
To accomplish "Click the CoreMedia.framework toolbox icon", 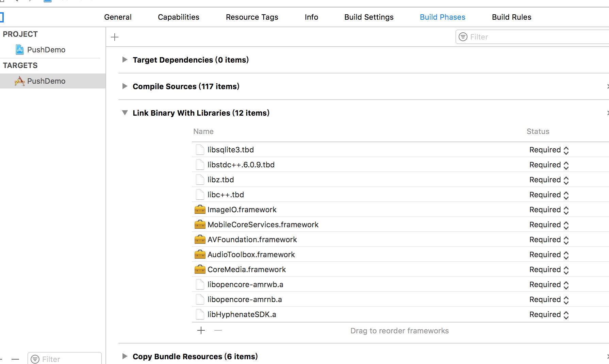I will [200, 269].
